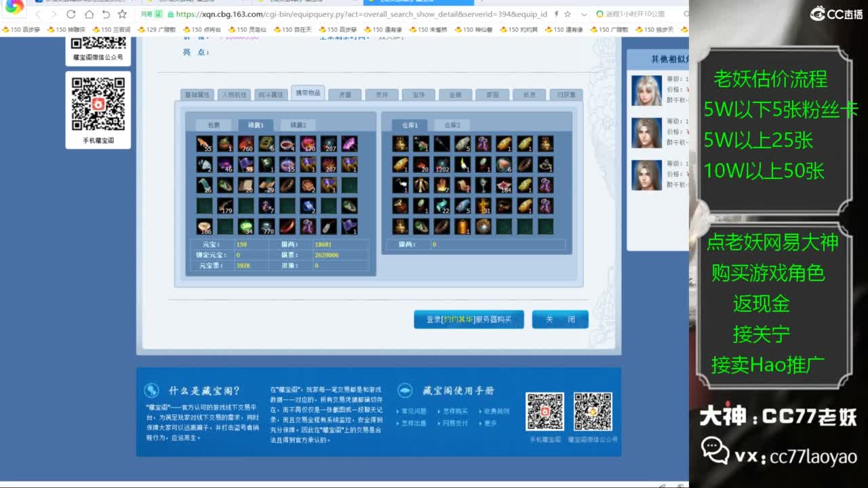Click first similar character avatar thumbnail
868x488 pixels.
tap(646, 90)
